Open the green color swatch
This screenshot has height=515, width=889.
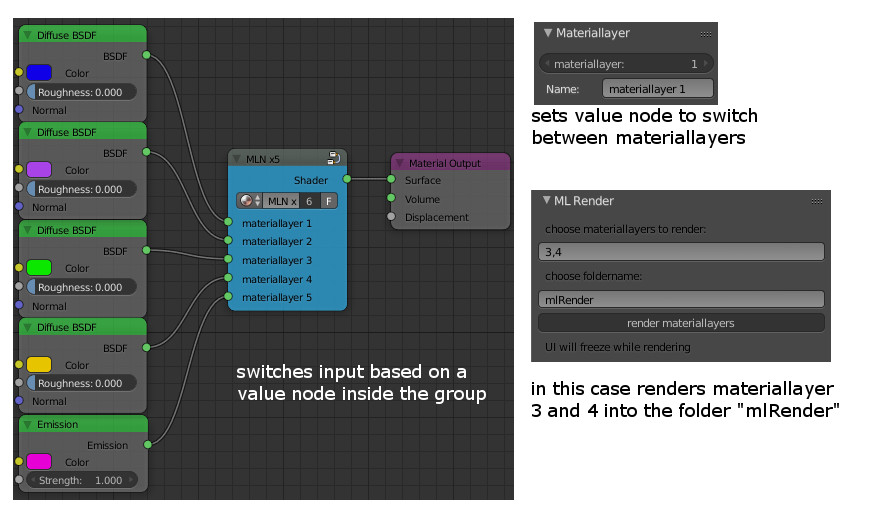point(39,268)
